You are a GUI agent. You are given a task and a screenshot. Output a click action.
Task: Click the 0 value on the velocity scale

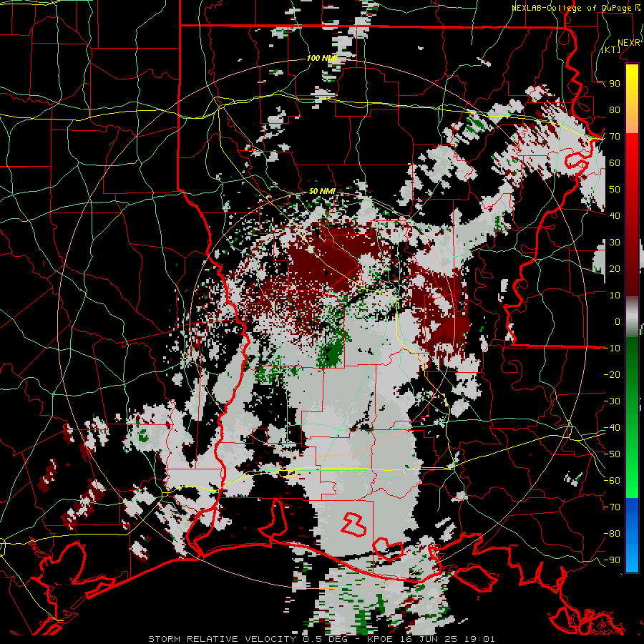pyautogui.click(x=618, y=321)
